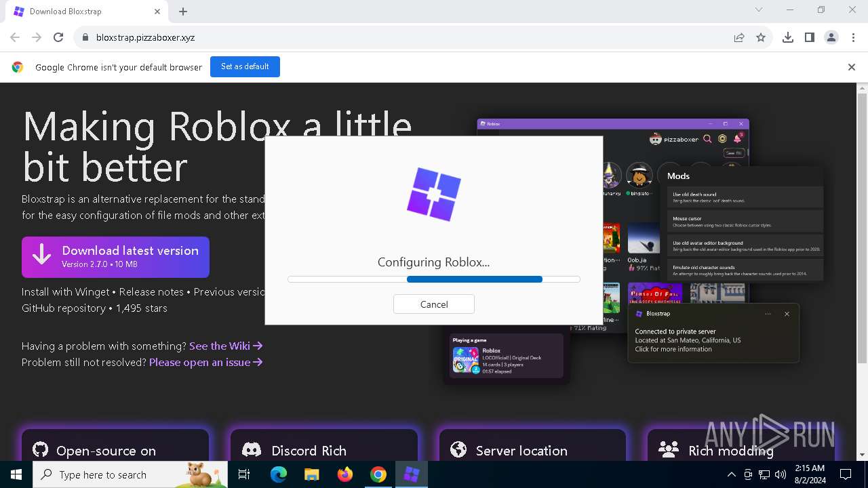
Task: Launch Microsoft Edge from taskbar
Action: coord(279,474)
